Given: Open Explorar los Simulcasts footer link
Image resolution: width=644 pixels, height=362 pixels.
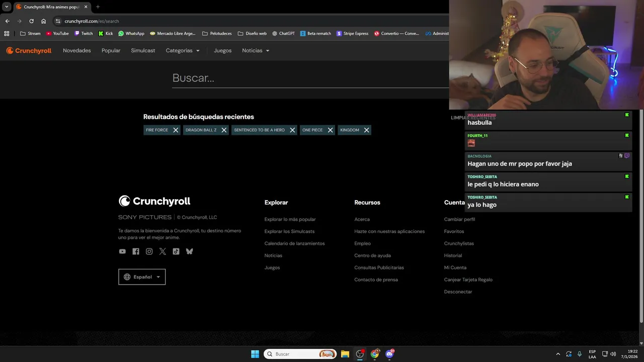Looking at the screenshot, I should [289, 231].
